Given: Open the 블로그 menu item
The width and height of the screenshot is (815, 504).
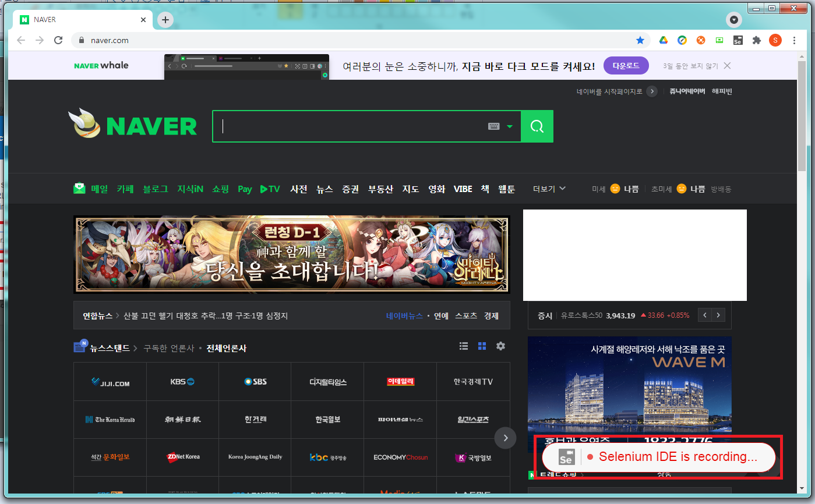Looking at the screenshot, I should (156, 189).
